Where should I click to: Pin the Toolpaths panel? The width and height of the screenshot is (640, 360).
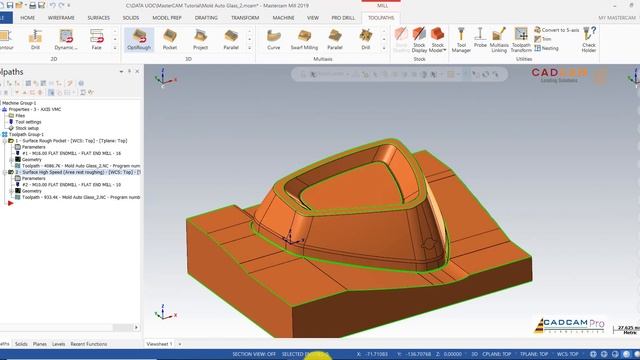coord(129,71)
